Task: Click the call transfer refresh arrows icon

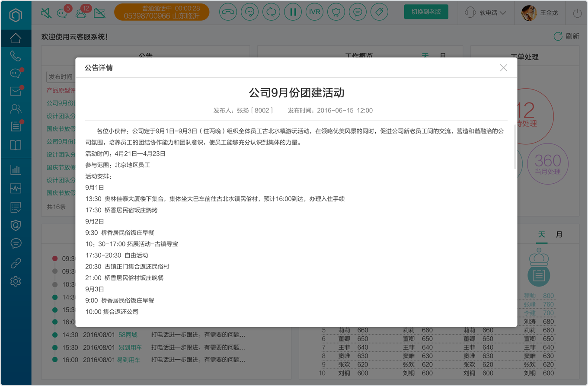Action: [x=271, y=12]
